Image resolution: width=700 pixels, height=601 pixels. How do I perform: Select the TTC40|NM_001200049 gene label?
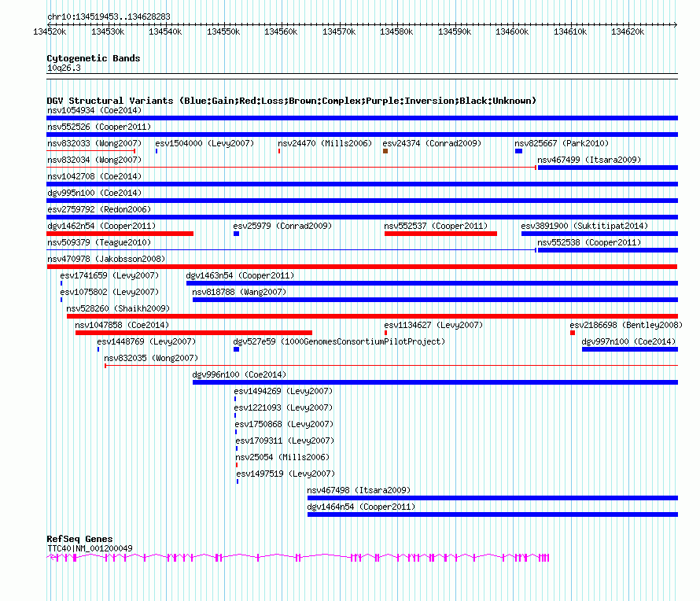click(x=90, y=548)
